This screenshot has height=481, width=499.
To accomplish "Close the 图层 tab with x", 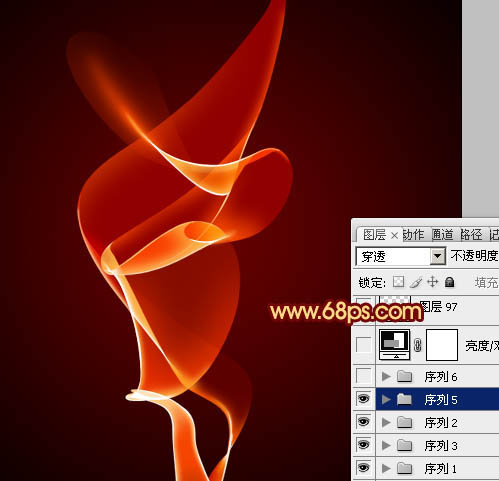I will click(394, 236).
